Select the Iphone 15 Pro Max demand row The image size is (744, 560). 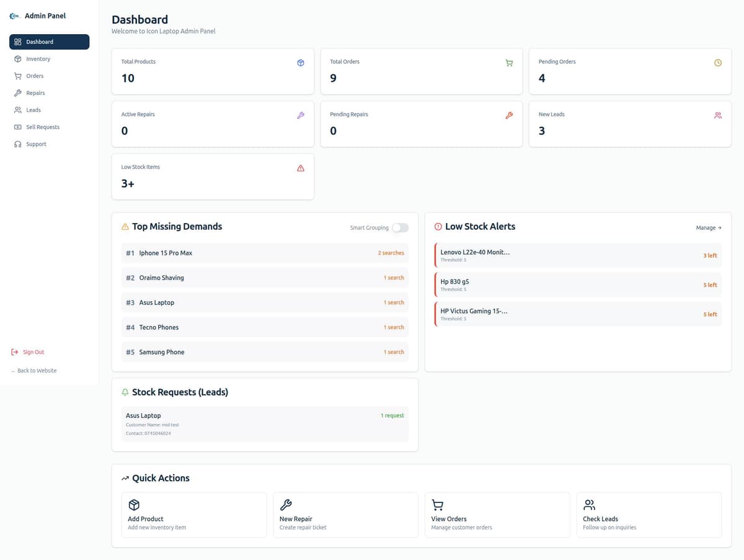coord(265,253)
